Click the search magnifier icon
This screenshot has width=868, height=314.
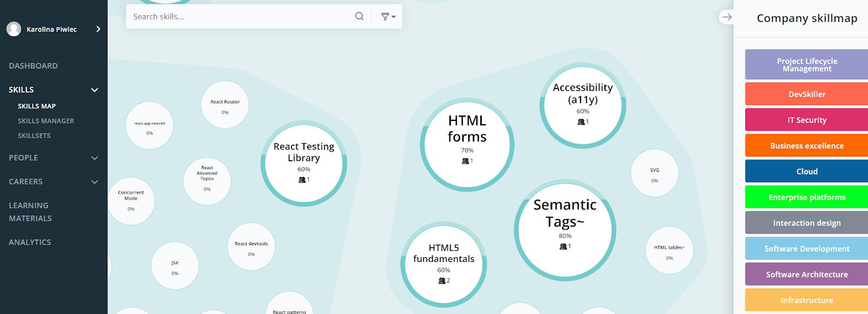pyautogui.click(x=359, y=16)
